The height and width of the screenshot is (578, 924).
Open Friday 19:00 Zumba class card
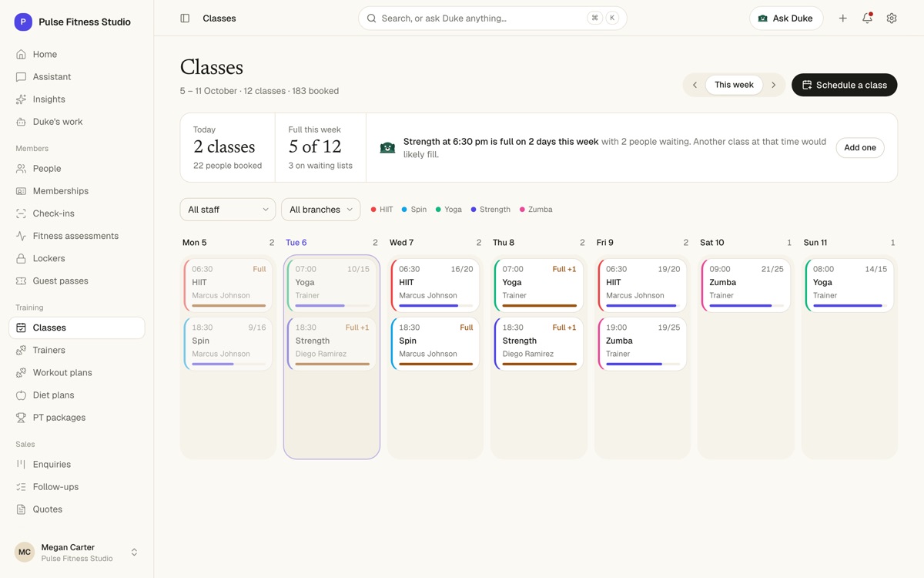[642, 344]
